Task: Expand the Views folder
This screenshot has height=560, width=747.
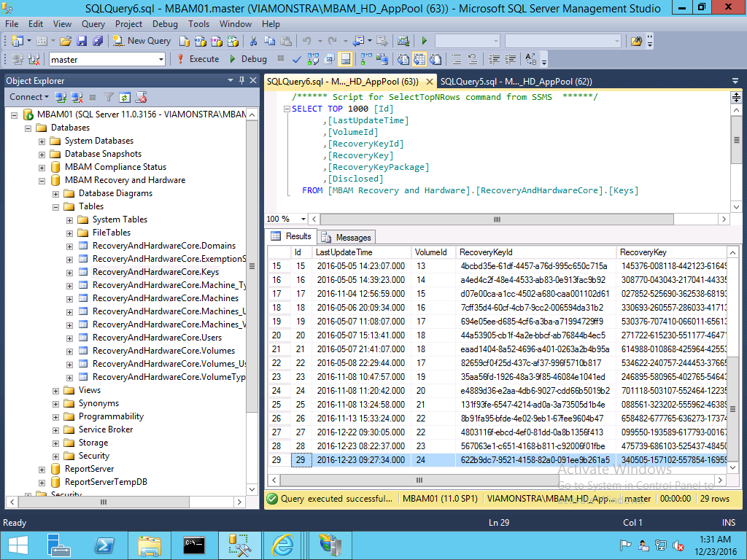Action: point(55,391)
